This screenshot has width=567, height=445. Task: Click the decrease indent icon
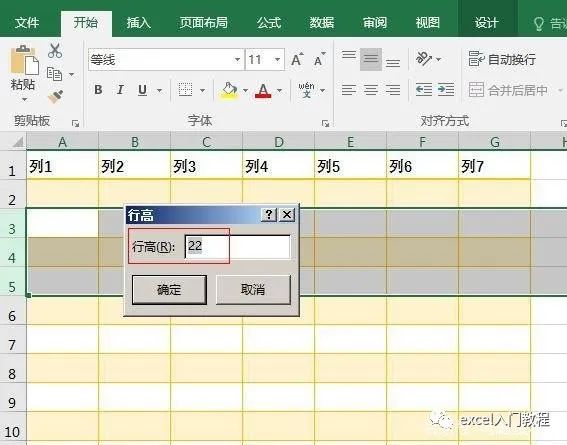coord(424,89)
